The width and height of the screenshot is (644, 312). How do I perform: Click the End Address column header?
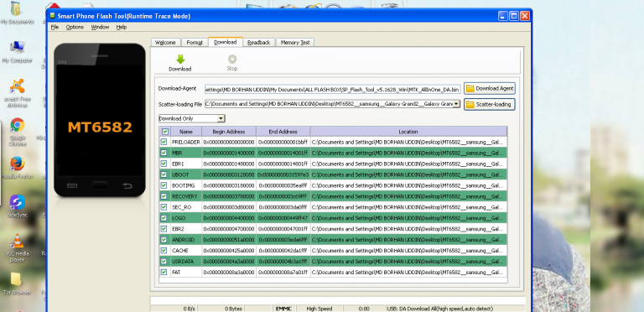[283, 132]
